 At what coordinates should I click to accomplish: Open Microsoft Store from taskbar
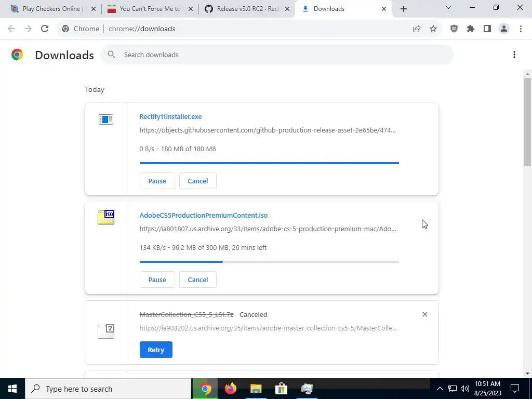click(281, 389)
